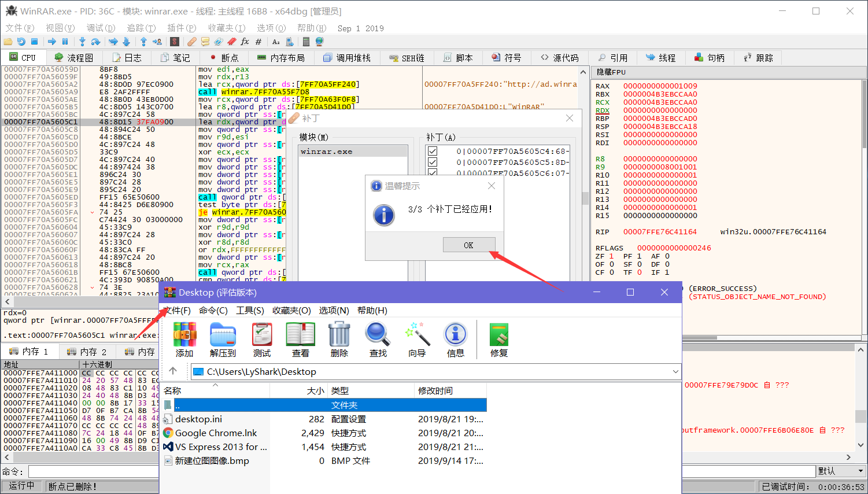Trace into with the dotted arrow icon

pos(113,42)
